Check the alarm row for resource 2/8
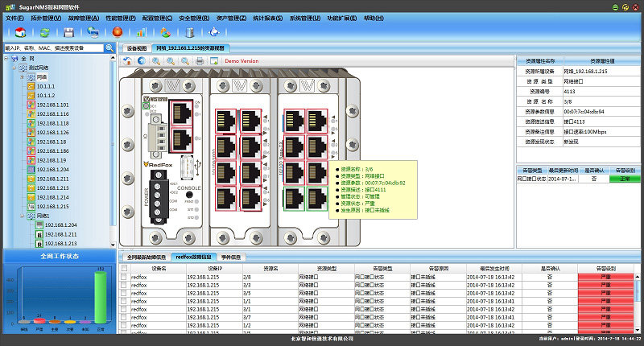644x346 pixels. 124,277
